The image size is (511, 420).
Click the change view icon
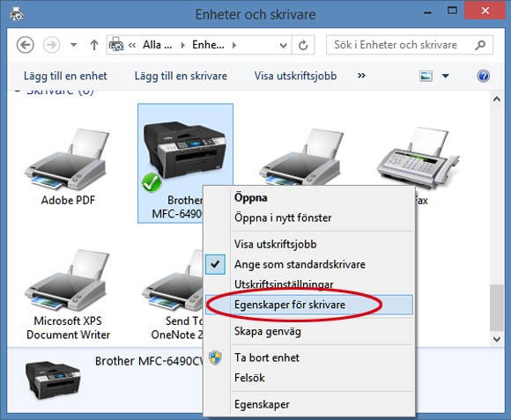(x=426, y=77)
